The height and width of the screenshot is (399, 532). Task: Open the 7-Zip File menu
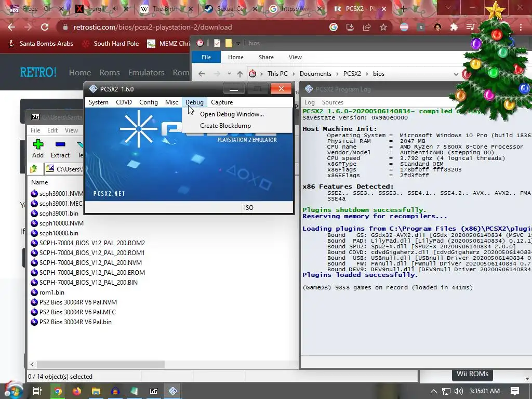35,130
